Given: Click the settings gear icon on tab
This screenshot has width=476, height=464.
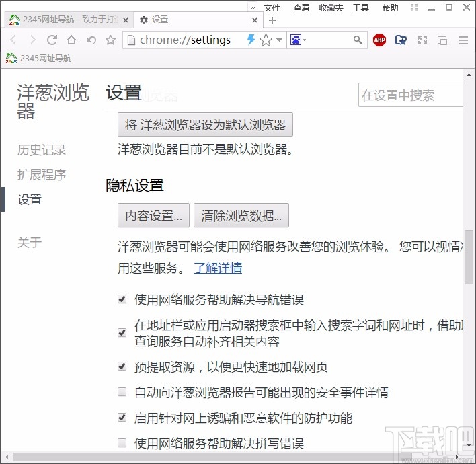Looking at the screenshot, I should (144, 20).
